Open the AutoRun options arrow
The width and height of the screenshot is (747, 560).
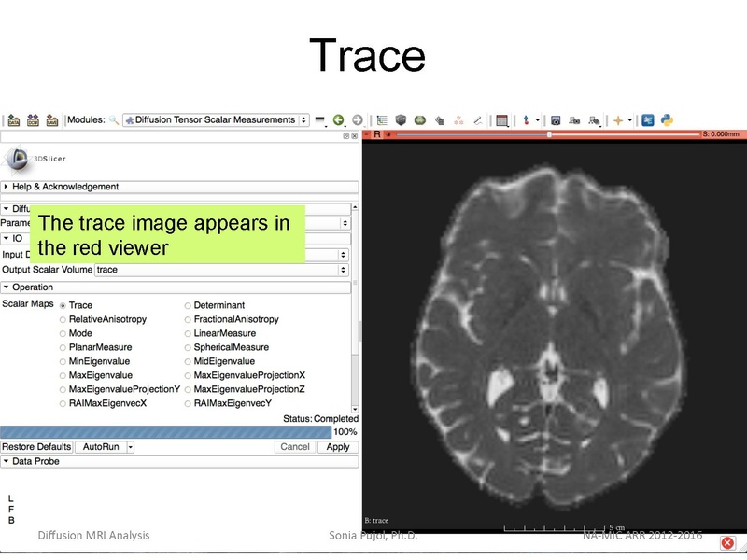pyautogui.click(x=131, y=447)
